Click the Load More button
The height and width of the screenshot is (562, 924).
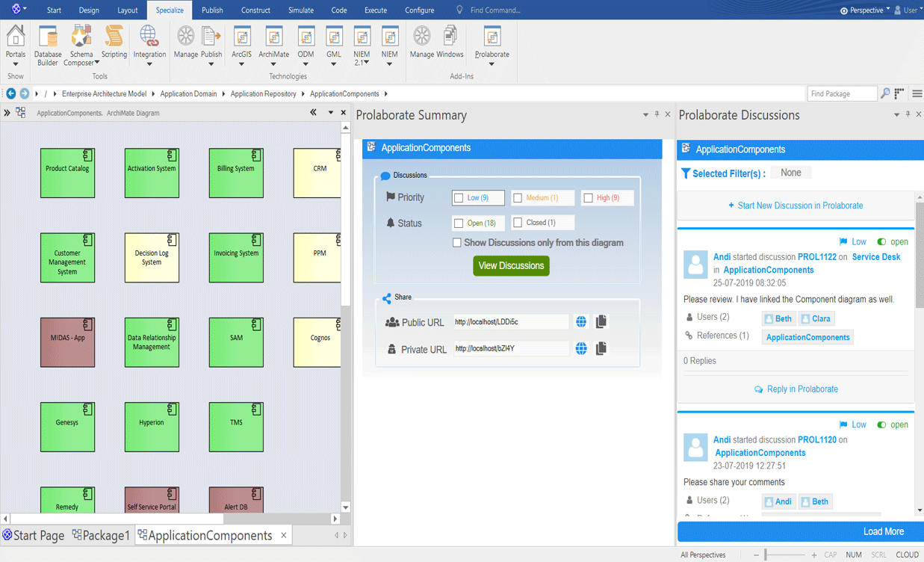884,531
